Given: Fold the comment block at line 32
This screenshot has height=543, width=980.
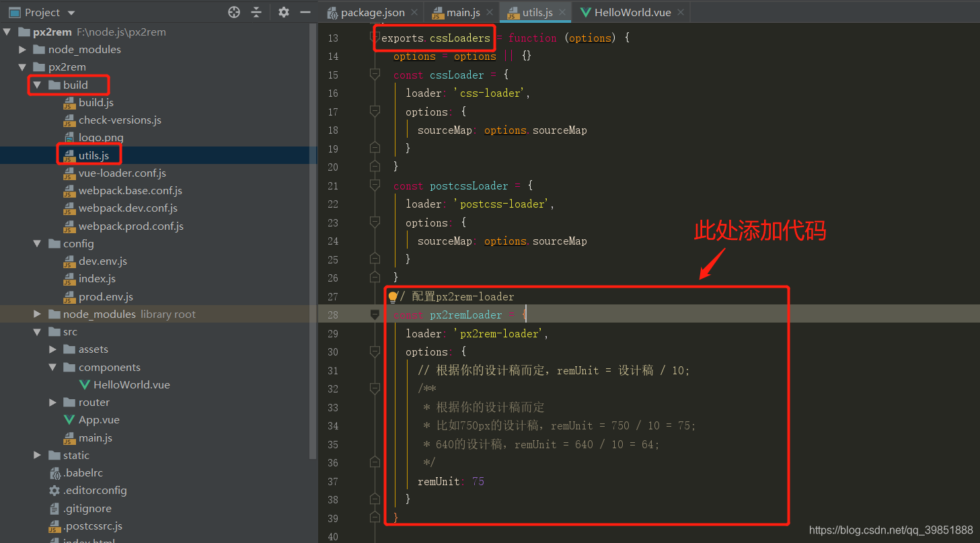Looking at the screenshot, I should pos(375,388).
